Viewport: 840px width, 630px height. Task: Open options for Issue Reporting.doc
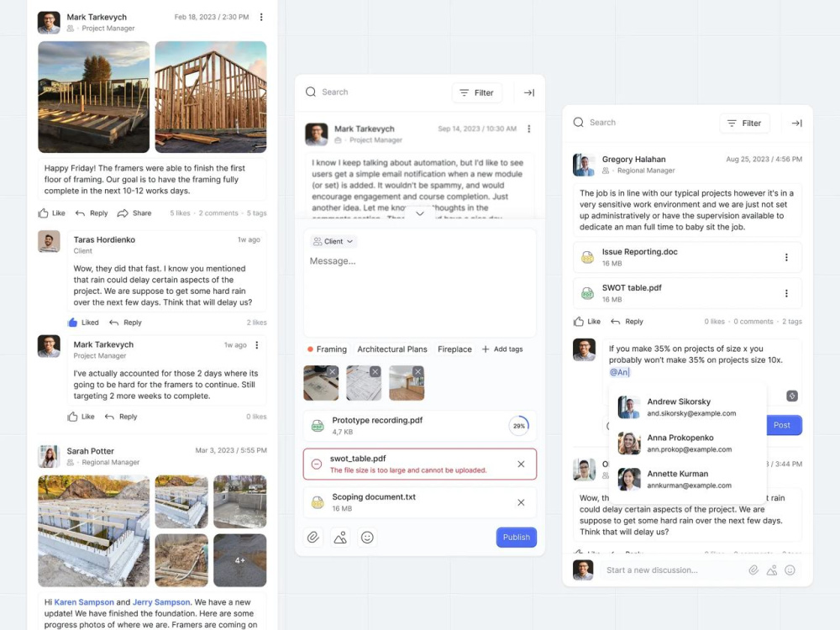click(786, 258)
